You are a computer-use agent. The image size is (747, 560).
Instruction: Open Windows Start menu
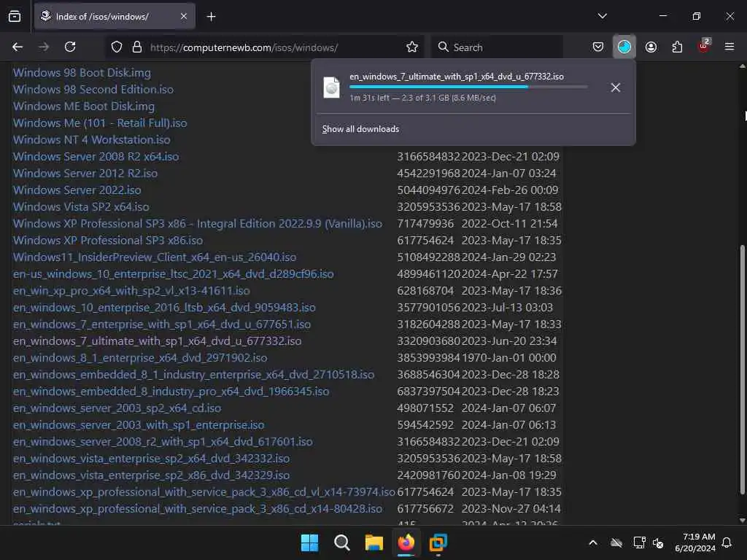coord(309,542)
